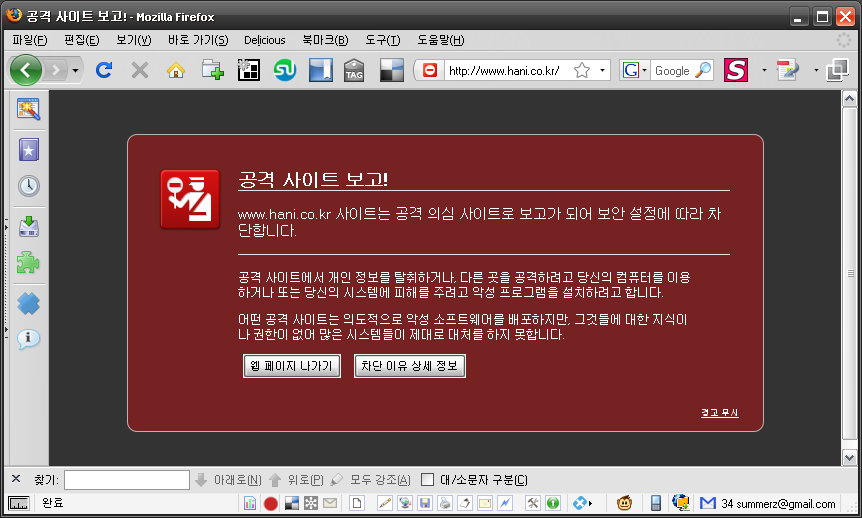Open dropdown arrow next to pink S icon
Viewport: 862px width, 518px height.
764,70
